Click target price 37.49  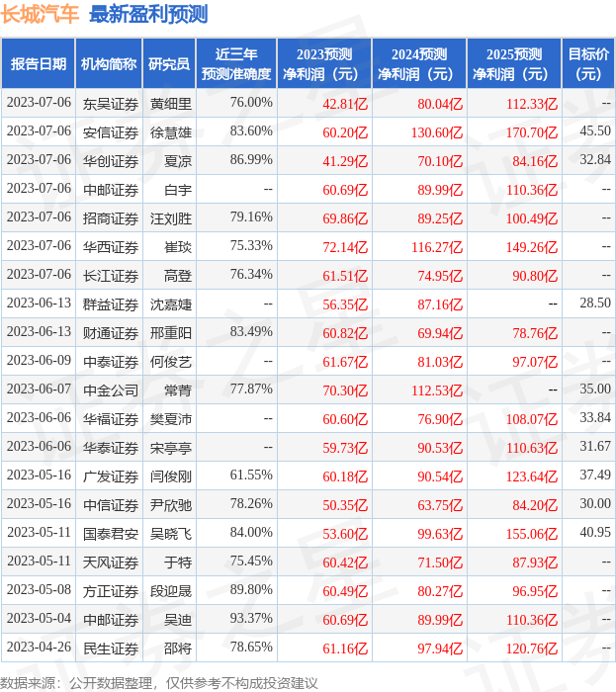click(595, 475)
